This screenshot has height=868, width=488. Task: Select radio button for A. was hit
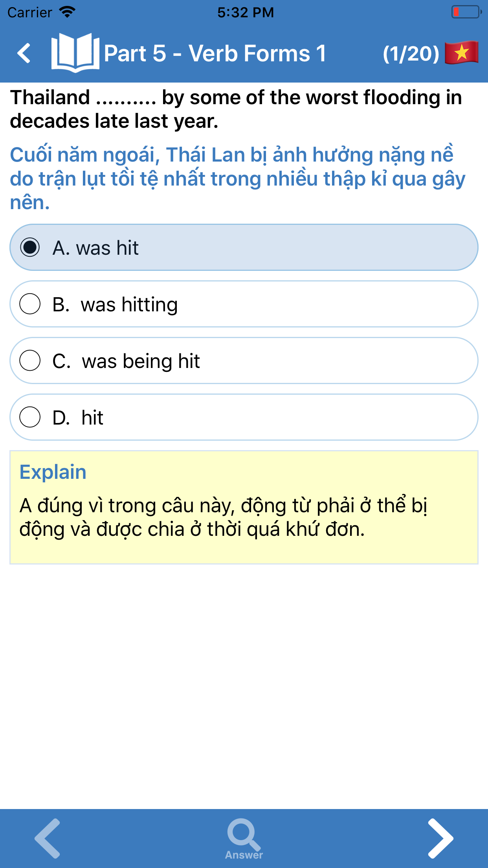point(30,247)
